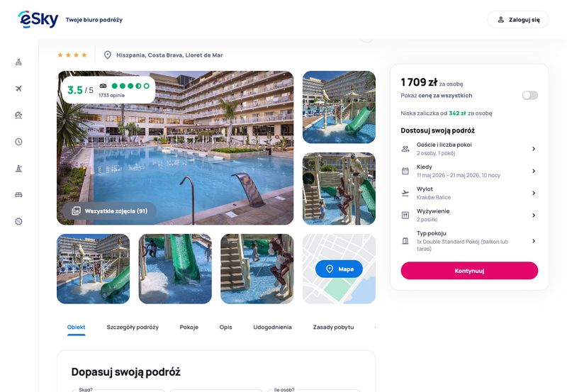
Task: Click 'Zaloguj się' login button
Action: (518, 20)
